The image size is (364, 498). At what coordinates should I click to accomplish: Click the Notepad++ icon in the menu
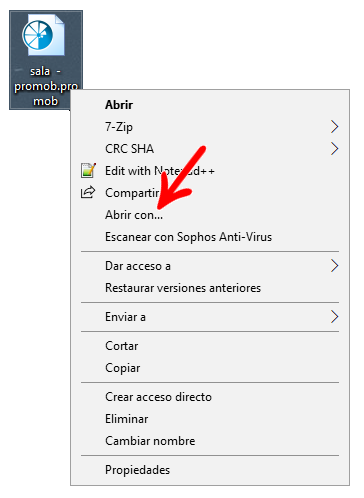tap(88, 170)
